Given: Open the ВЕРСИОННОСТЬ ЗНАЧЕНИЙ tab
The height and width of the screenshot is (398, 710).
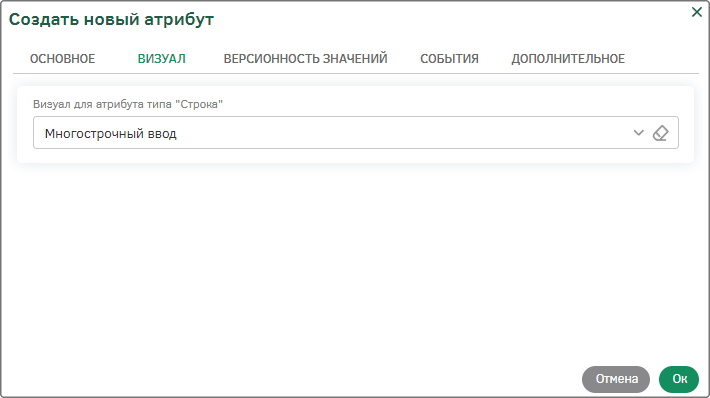Looking at the screenshot, I should point(306,59).
